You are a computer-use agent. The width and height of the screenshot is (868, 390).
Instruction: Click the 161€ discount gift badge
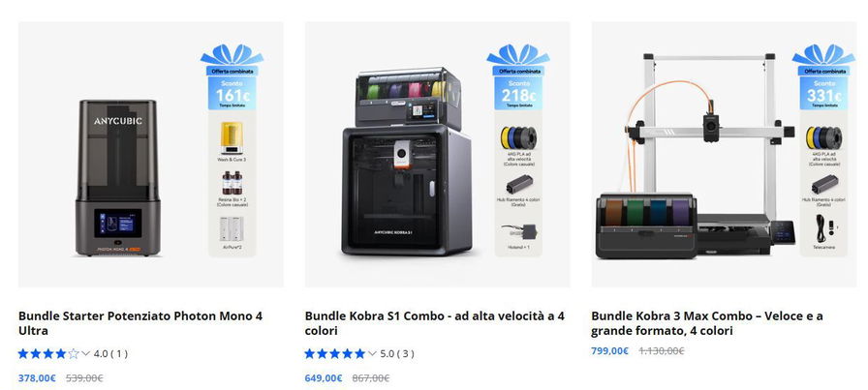click(232, 76)
